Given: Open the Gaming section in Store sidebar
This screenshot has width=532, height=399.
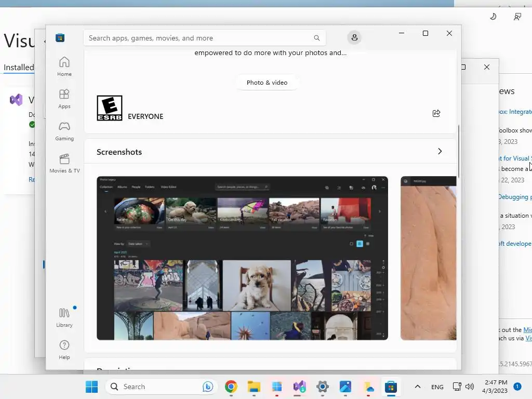Looking at the screenshot, I should click(x=64, y=131).
